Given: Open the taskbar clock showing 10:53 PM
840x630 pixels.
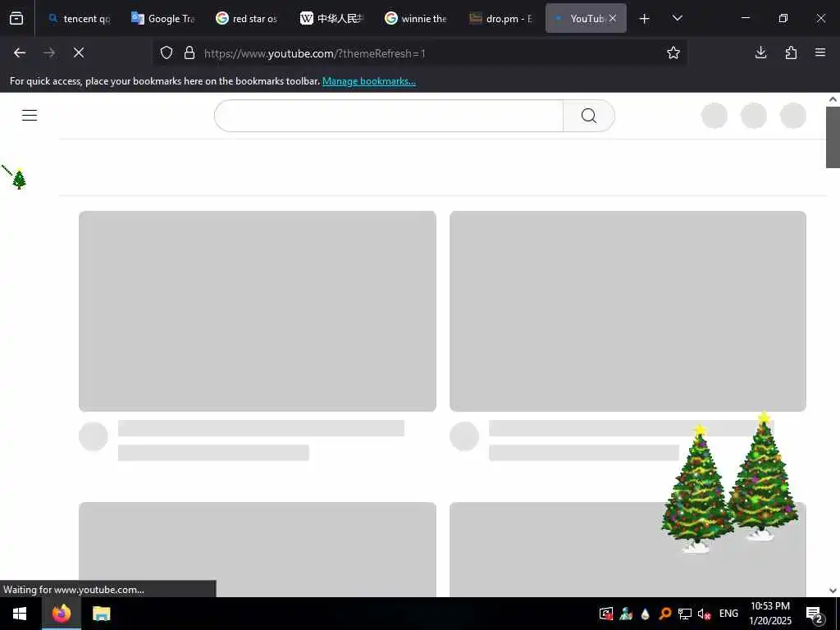Looking at the screenshot, I should coord(769,614).
